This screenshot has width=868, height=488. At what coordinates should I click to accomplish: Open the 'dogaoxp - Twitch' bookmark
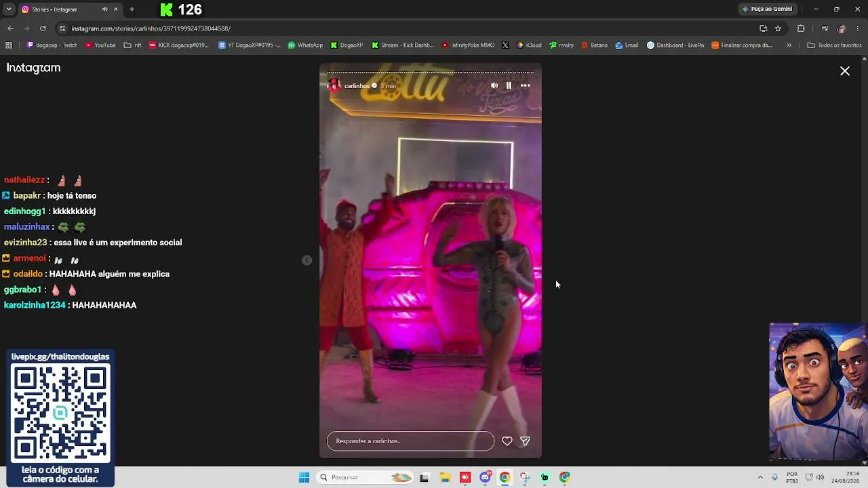52,45
